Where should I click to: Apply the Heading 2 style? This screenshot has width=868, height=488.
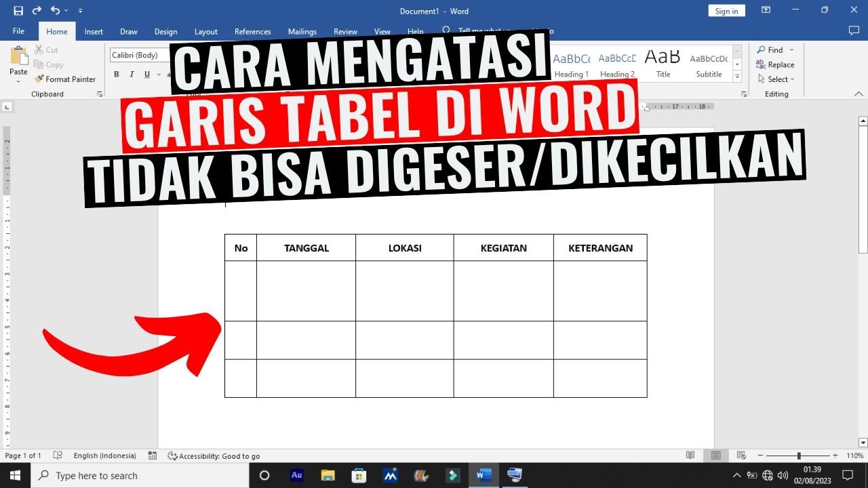click(x=617, y=65)
